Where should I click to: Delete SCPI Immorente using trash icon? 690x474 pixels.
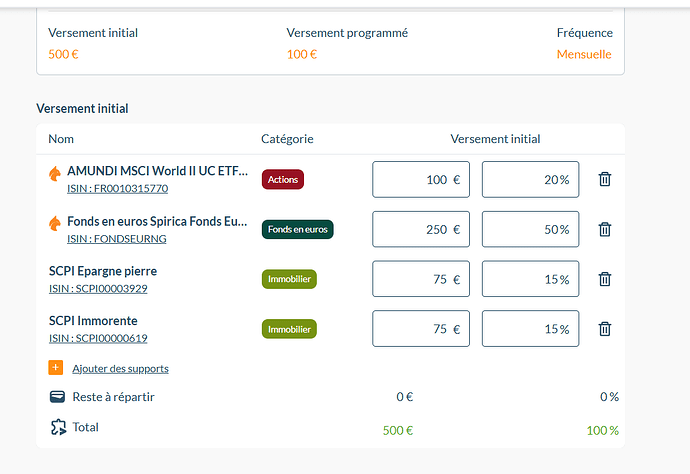pyautogui.click(x=605, y=329)
